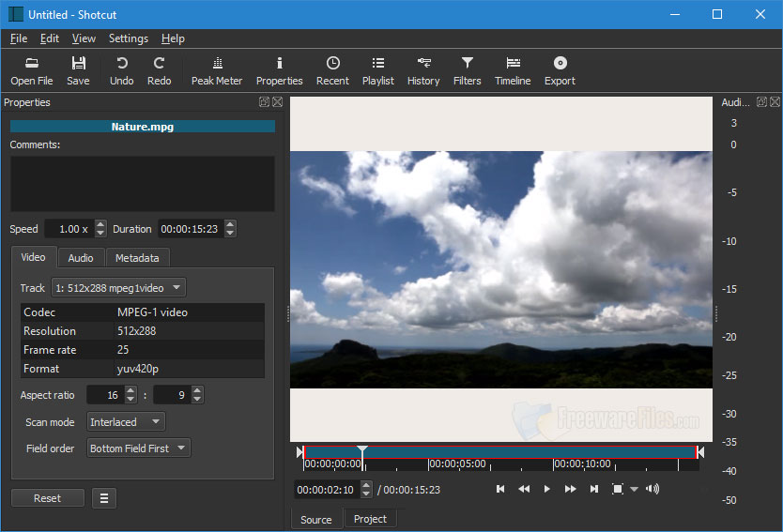This screenshot has height=532, width=783.
Task: Click the Reset button
Action: point(47,498)
